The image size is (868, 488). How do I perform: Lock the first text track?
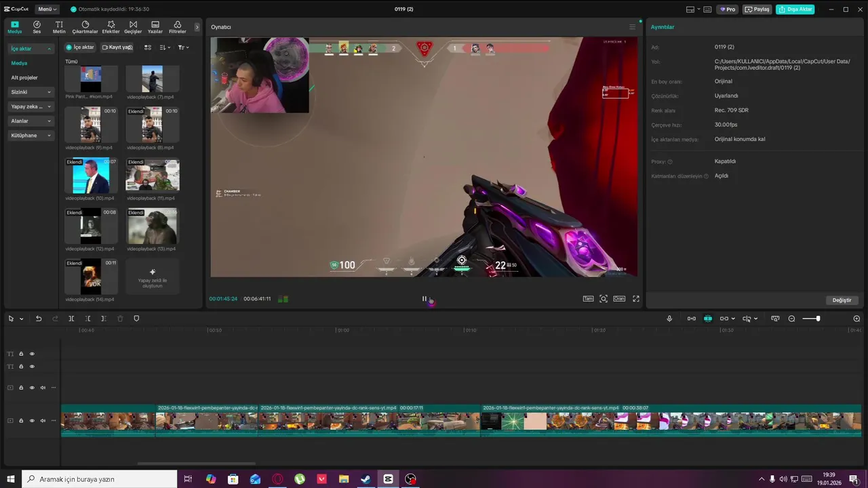click(21, 354)
